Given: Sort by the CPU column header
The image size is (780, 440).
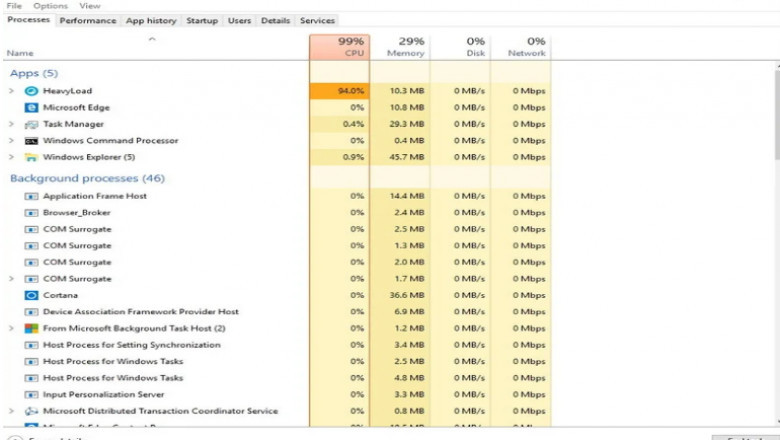Looking at the screenshot, I should coord(339,47).
